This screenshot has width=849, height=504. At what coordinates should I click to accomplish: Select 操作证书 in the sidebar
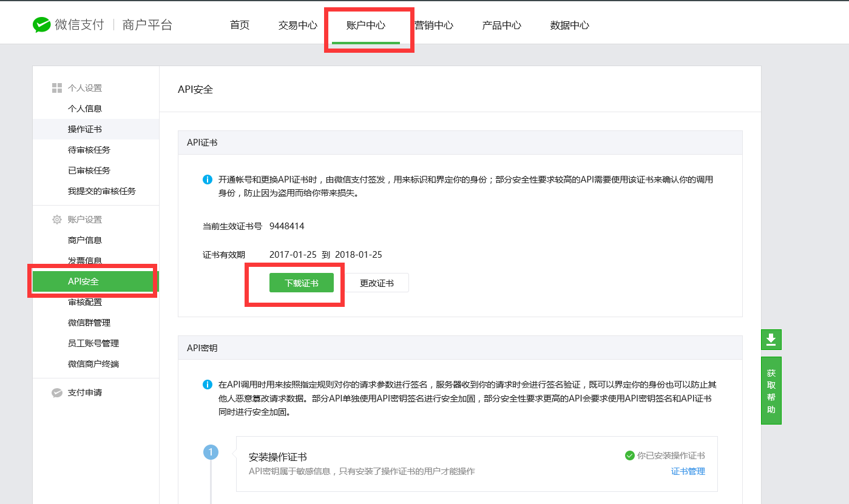point(85,129)
